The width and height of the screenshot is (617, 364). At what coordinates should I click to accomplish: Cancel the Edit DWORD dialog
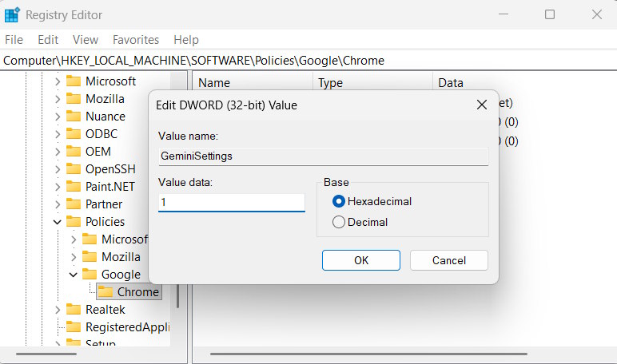coord(449,260)
